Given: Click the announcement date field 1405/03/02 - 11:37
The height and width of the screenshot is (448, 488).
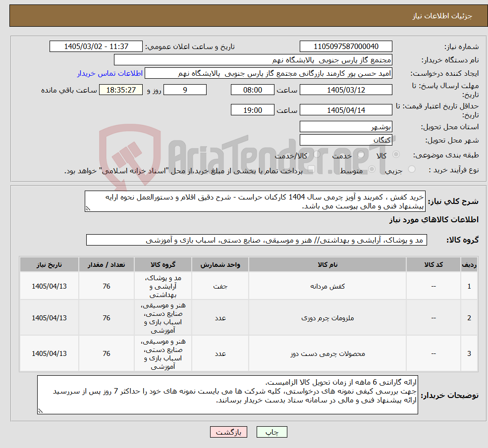Looking at the screenshot, I should (x=96, y=47).
